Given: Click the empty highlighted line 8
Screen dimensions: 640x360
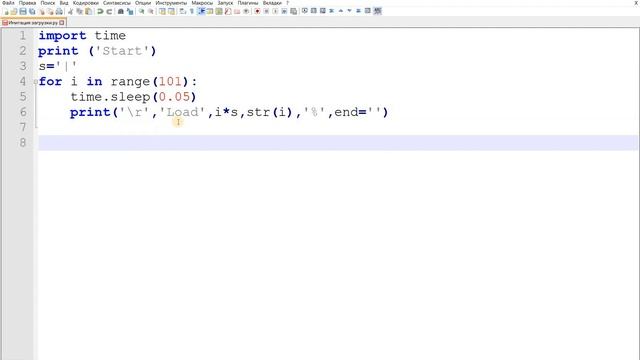Looking at the screenshot, I should 338,142.
